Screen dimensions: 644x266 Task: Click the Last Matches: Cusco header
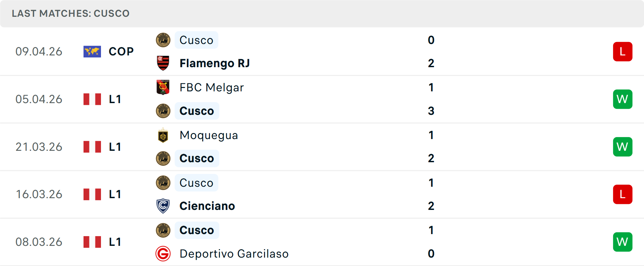70,13
